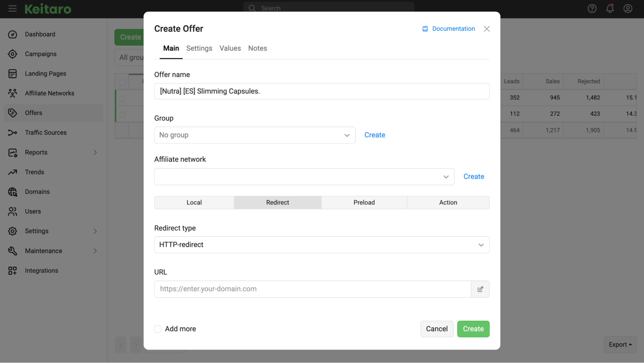Expand the Reports submenu chevron
Screen dimensions: 644x363
pyautogui.click(x=95, y=153)
